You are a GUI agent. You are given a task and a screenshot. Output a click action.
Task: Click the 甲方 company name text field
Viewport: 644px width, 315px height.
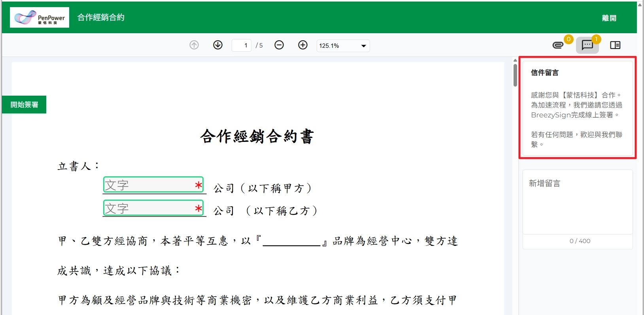click(x=153, y=185)
